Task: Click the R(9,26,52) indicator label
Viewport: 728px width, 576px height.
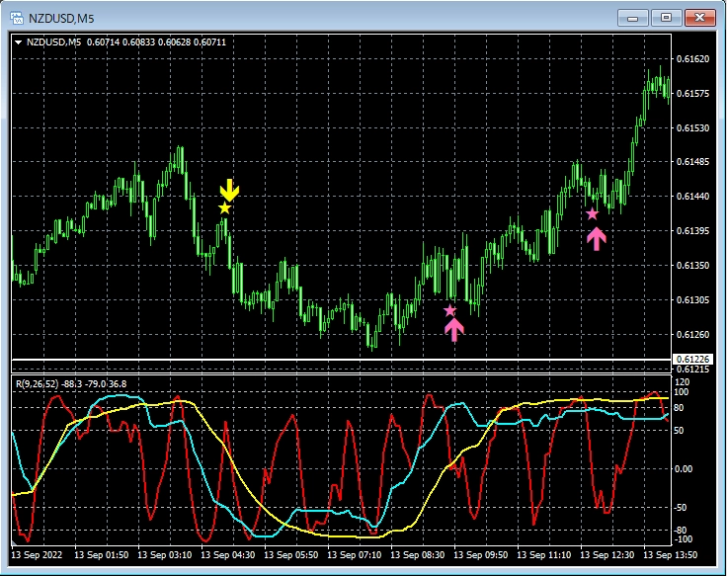Action: [41, 383]
